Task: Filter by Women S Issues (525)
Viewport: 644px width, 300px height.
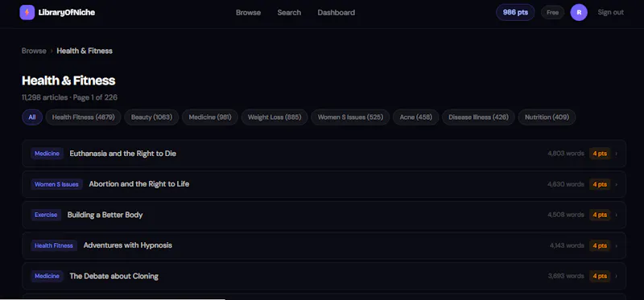Action: pos(350,117)
